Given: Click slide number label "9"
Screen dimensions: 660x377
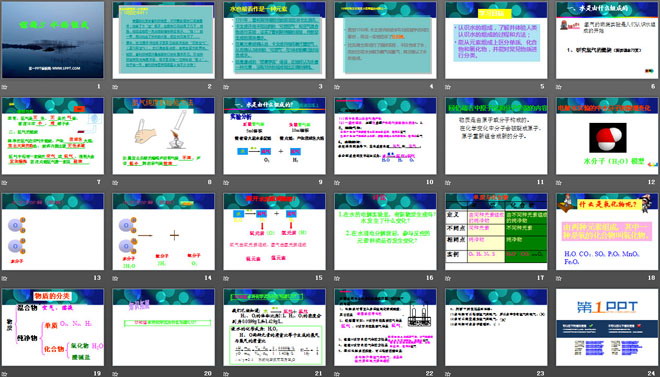Looking at the screenshot, I should [x=321, y=182].
